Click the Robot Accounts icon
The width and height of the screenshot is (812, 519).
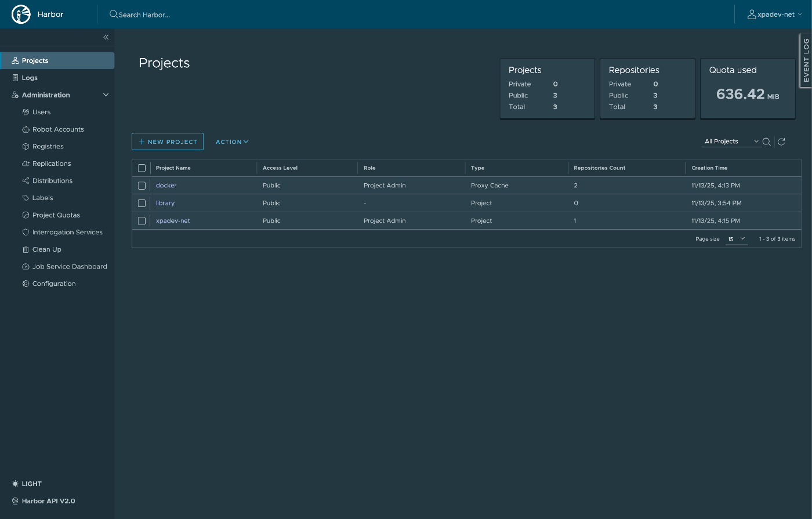coord(26,129)
